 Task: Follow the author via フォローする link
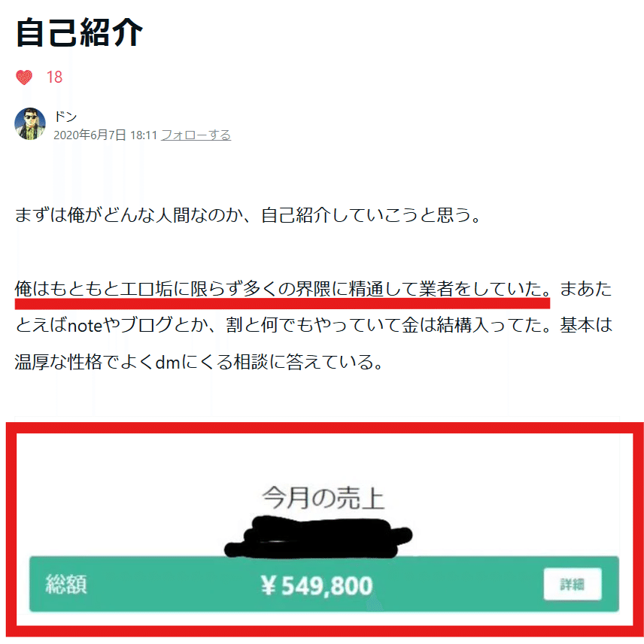click(x=196, y=135)
